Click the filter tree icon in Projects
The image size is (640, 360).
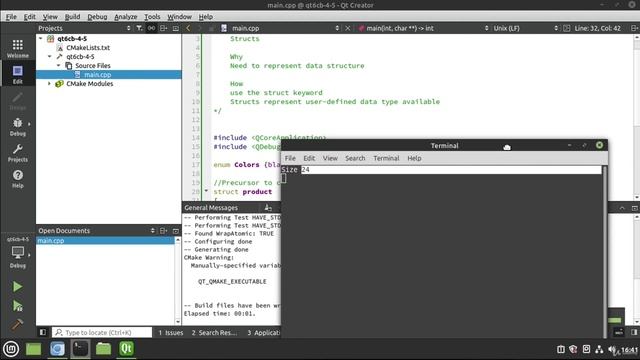click(139, 28)
